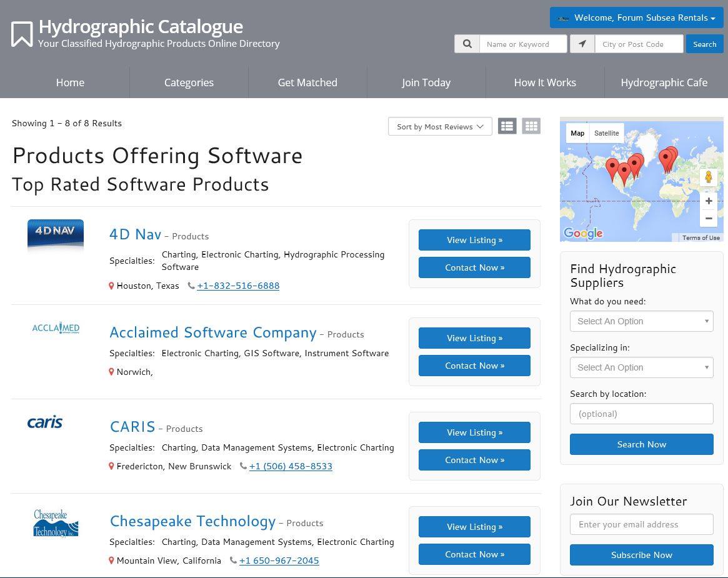Switch to grid view layout icon

click(531, 126)
